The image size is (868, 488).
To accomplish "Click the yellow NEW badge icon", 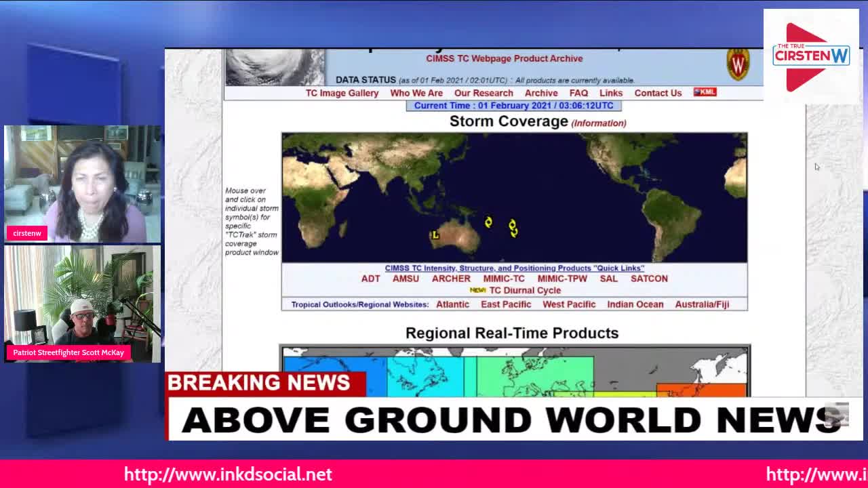I will 477,290.
